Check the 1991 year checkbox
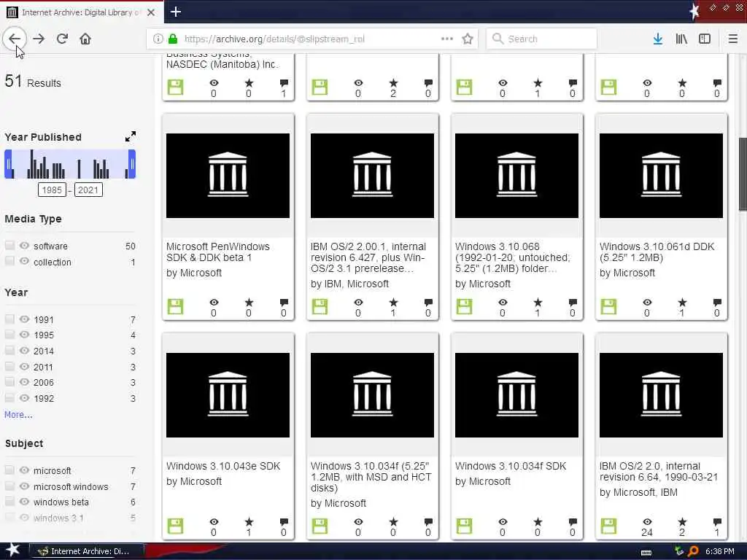 (9, 319)
